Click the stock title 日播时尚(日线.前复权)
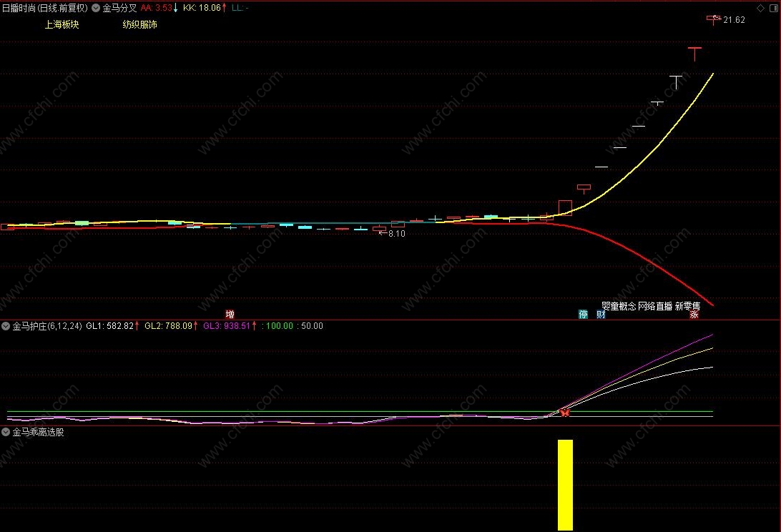 pos(45,8)
